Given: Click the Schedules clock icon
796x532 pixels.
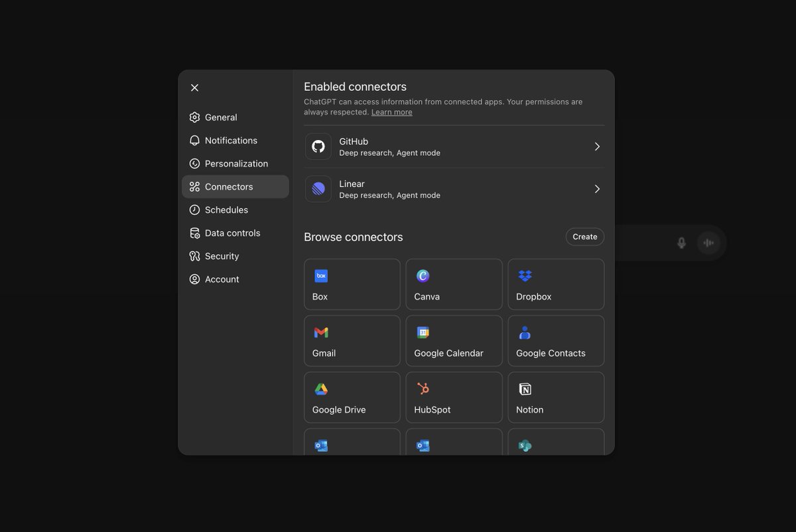Looking at the screenshot, I should coord(194,210).
